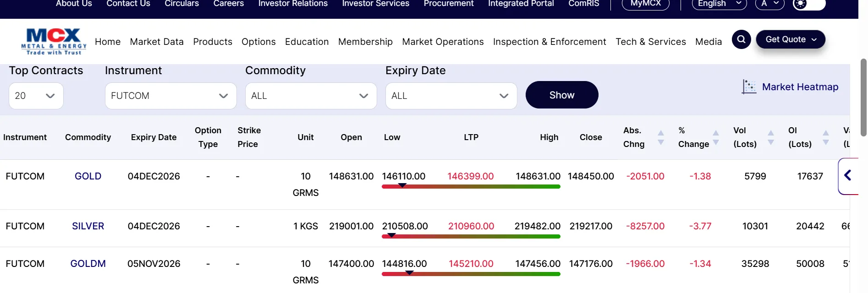This screenshot has height=293, width=868.
Task: Open the SILVER commodity link
Action: (x=88, y=226)
